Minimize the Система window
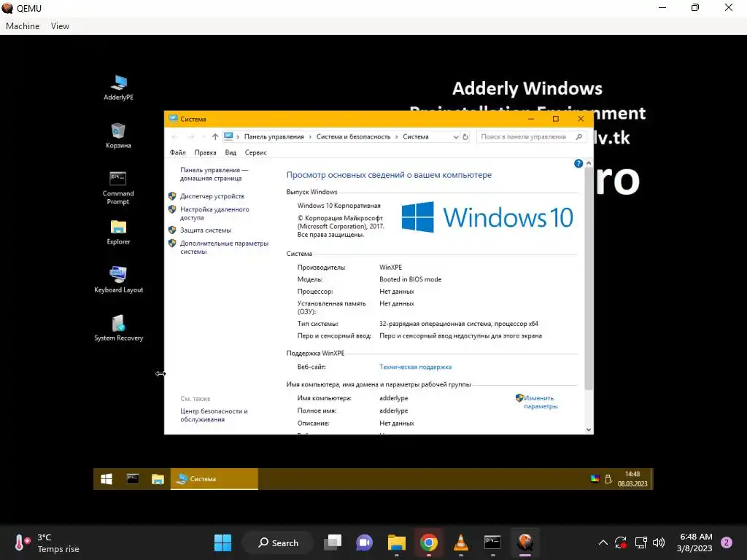 531,119
